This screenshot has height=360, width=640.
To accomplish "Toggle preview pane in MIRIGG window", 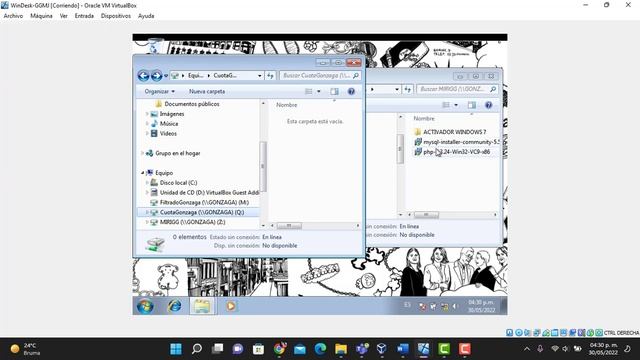I will (x=471, y=105).
